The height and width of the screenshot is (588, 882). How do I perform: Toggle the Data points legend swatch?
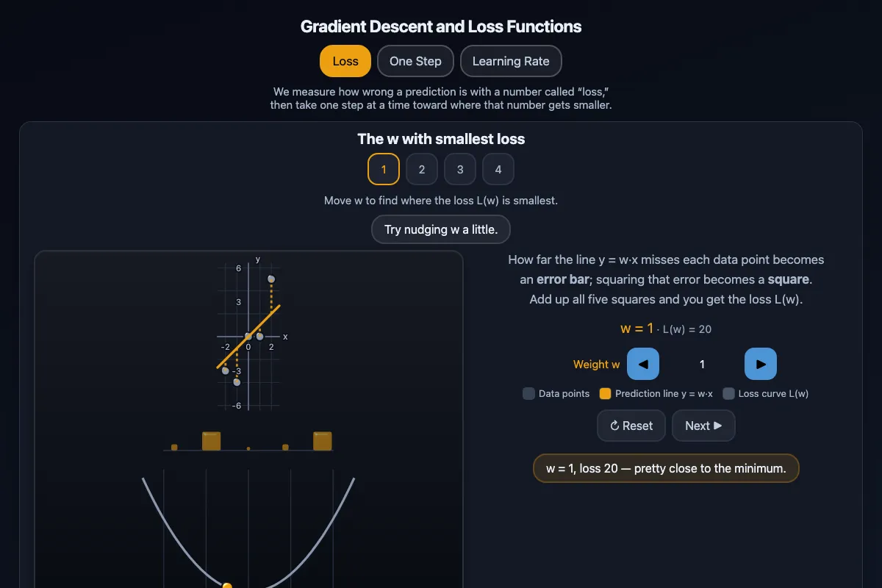coord(528,393)
